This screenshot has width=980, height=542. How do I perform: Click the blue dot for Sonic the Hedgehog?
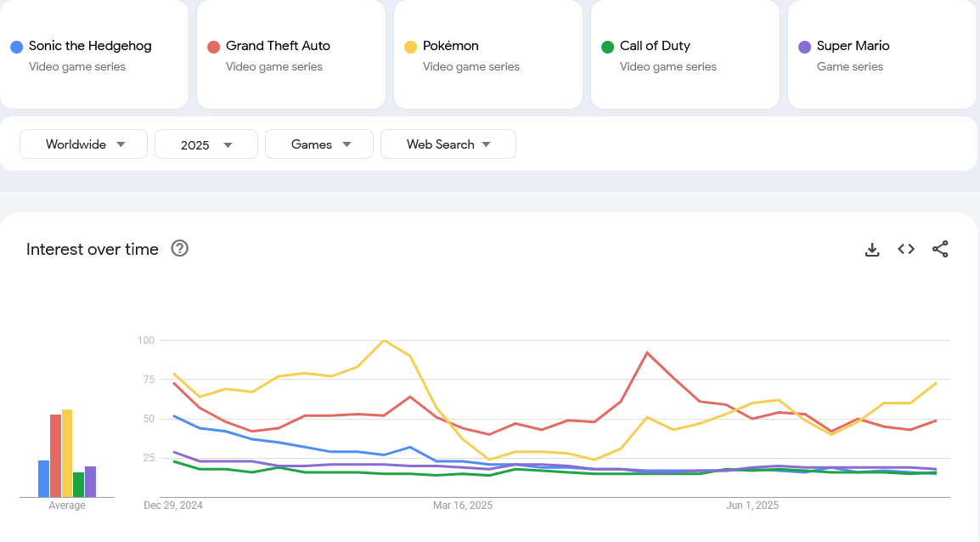(17, 47)
